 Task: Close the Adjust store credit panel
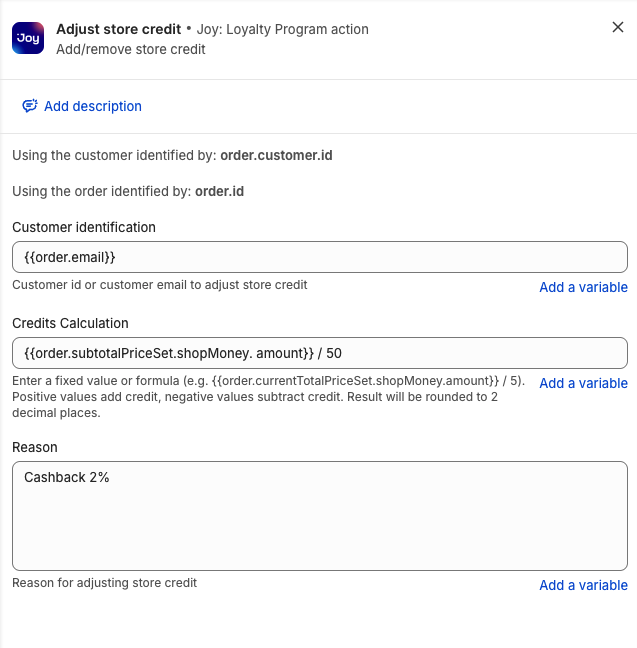tap(618, 28)
